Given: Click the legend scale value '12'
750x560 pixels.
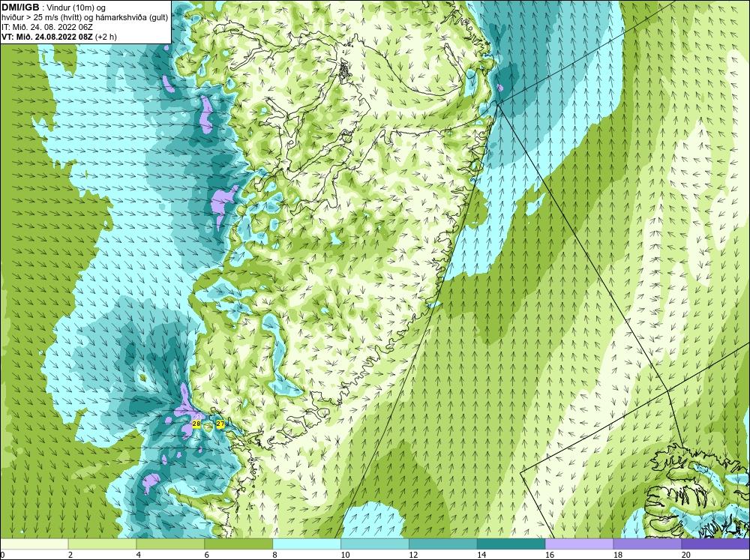Looking at the screenshot, I should point(413,555).
